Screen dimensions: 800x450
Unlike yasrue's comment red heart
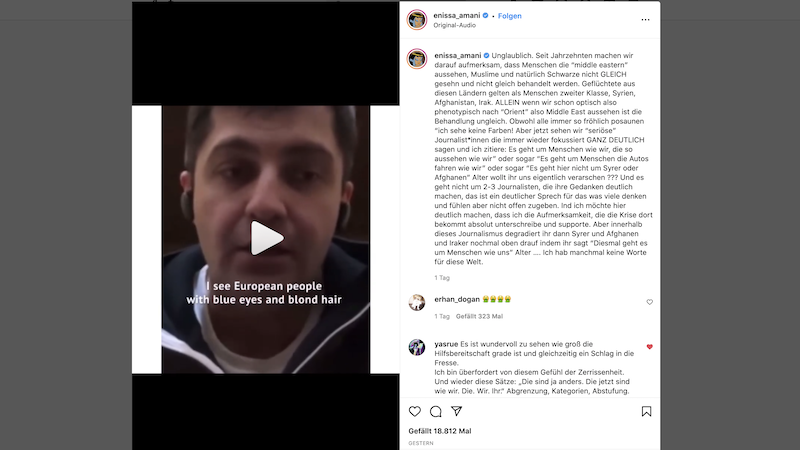649,347
